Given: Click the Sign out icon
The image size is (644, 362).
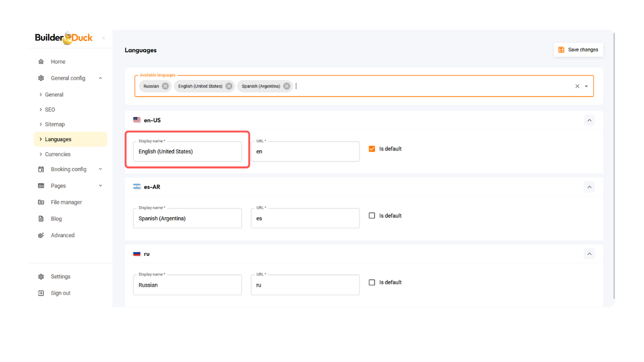Looking at the screenshot, I should (41, 293).
